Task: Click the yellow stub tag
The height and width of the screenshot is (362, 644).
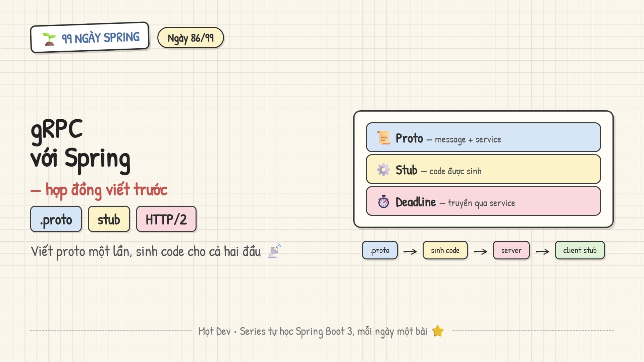Action: pos(109,219)
